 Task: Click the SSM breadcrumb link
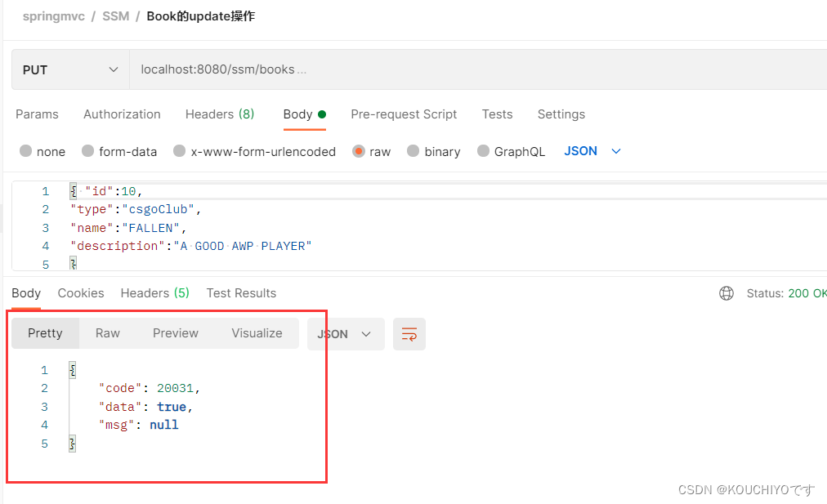point(115,16)
